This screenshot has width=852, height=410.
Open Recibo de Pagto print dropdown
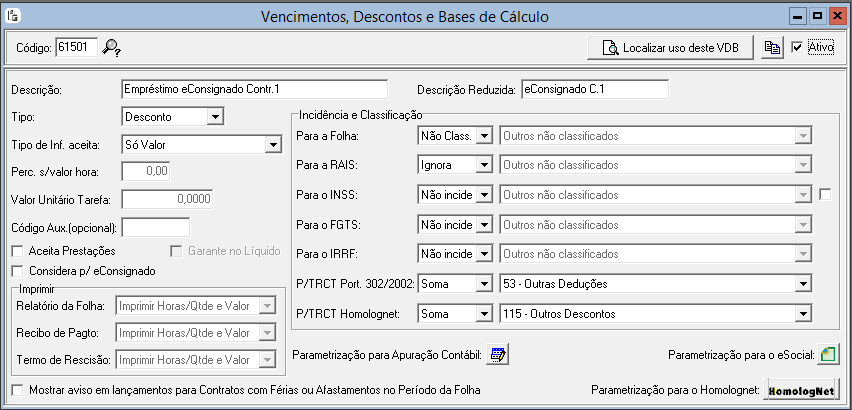(267, 332)
